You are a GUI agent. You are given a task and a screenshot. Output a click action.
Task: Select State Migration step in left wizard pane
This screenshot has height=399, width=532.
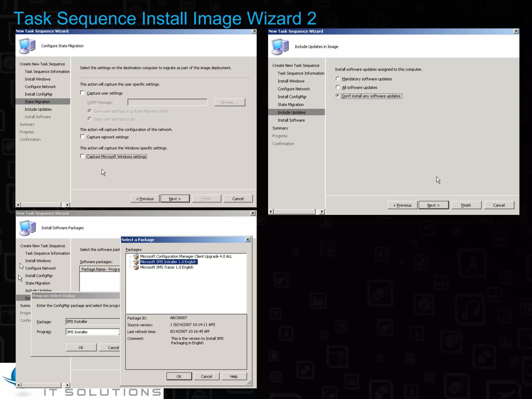tap(43, 102)
